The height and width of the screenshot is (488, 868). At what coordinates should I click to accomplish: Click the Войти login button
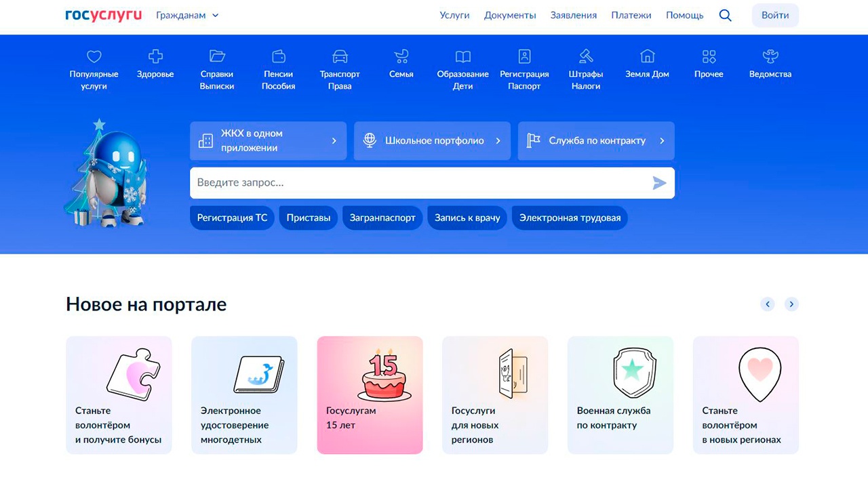tap(775, 15)
